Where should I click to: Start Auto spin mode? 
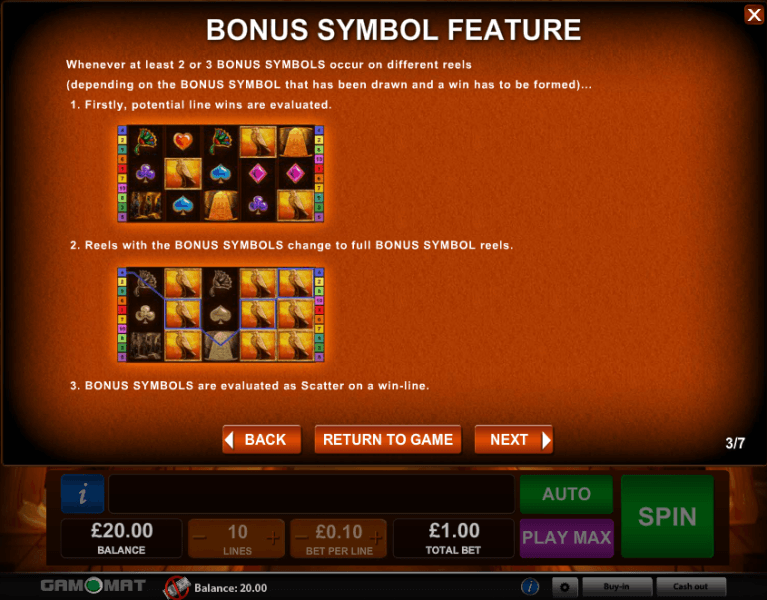pos(566,494)
